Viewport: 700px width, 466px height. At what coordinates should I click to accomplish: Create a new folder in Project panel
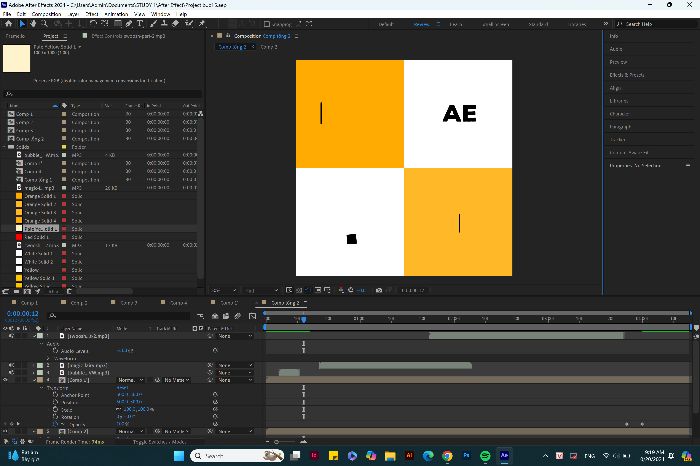[17, 291]
